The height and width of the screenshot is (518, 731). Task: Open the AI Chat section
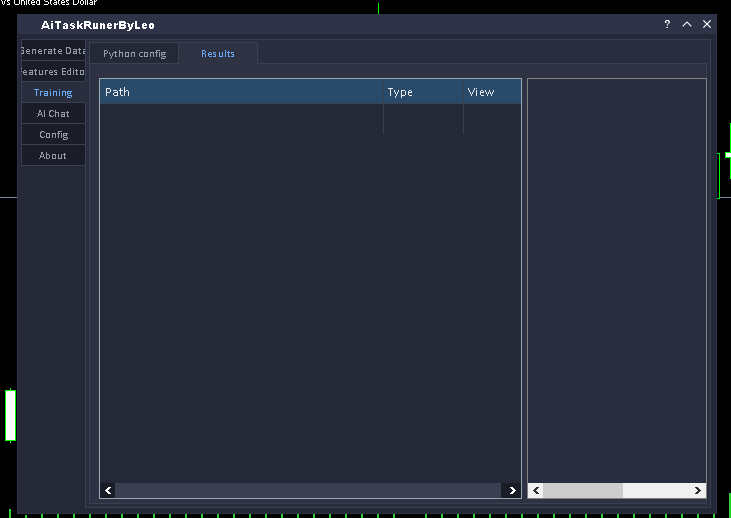pyautogui.click(x=53, y=114)
